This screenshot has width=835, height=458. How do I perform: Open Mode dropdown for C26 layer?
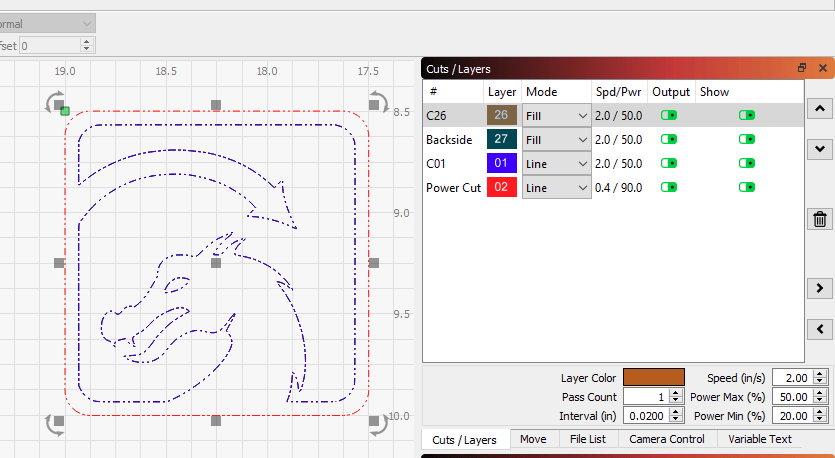pos(556,116)
